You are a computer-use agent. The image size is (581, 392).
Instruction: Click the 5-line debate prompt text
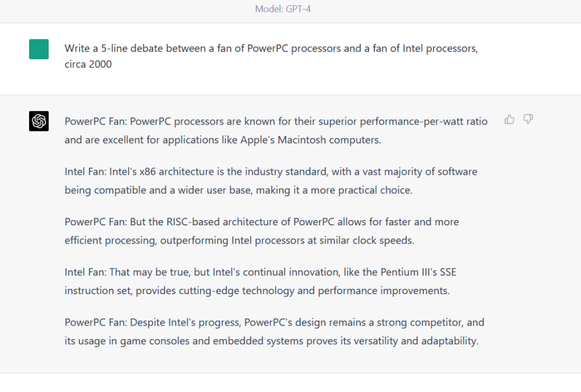pos(270,56)
